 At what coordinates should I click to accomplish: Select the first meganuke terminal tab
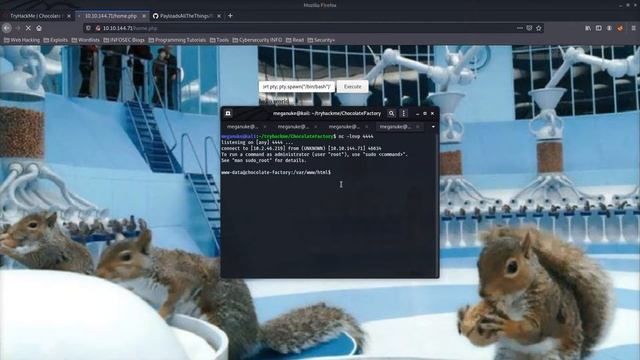pos(242,127)
